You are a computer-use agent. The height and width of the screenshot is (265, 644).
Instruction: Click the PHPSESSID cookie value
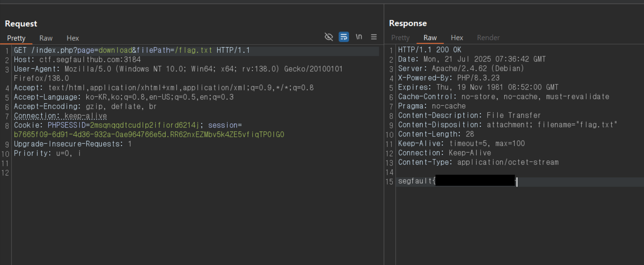144,125
